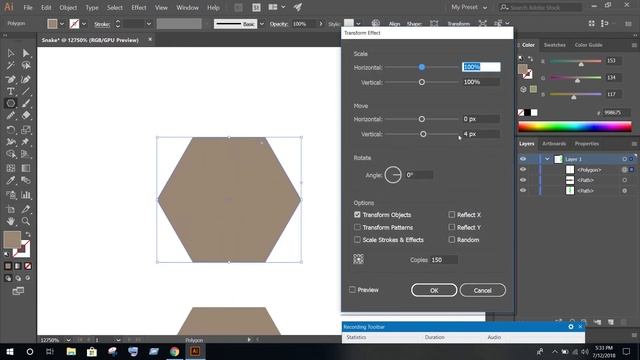Select the Scale tool
Viewport: 640px width, 360px height.
(x=26, y=130)
